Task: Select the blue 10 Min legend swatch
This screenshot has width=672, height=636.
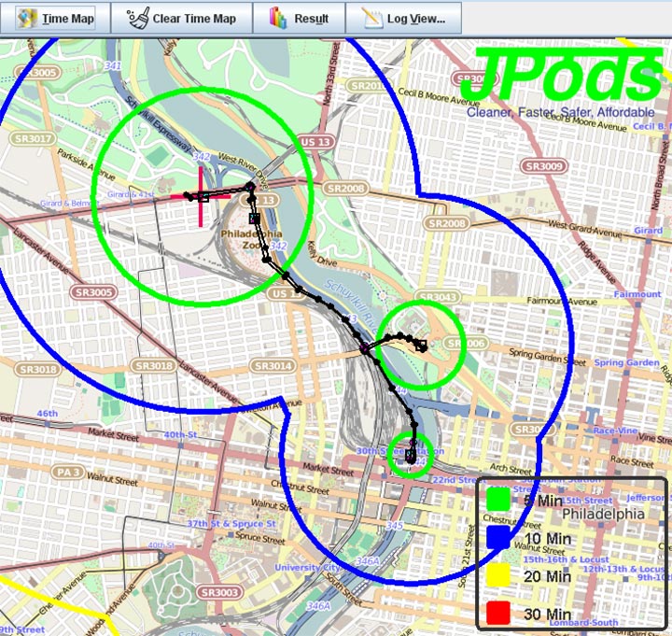Action: [497, 537]
